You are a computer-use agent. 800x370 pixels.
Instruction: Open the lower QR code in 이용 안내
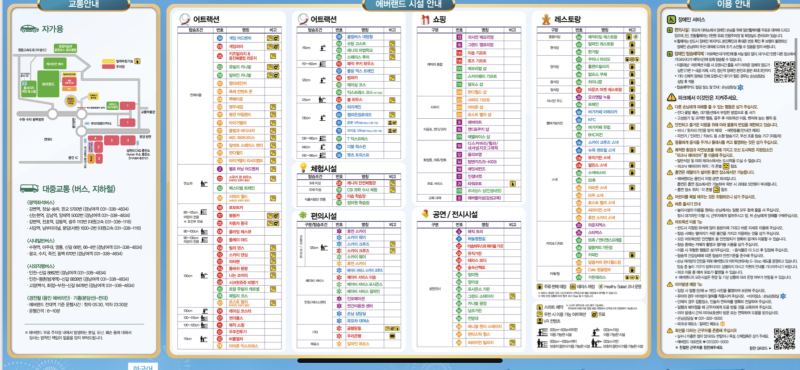tap(784, 338)
